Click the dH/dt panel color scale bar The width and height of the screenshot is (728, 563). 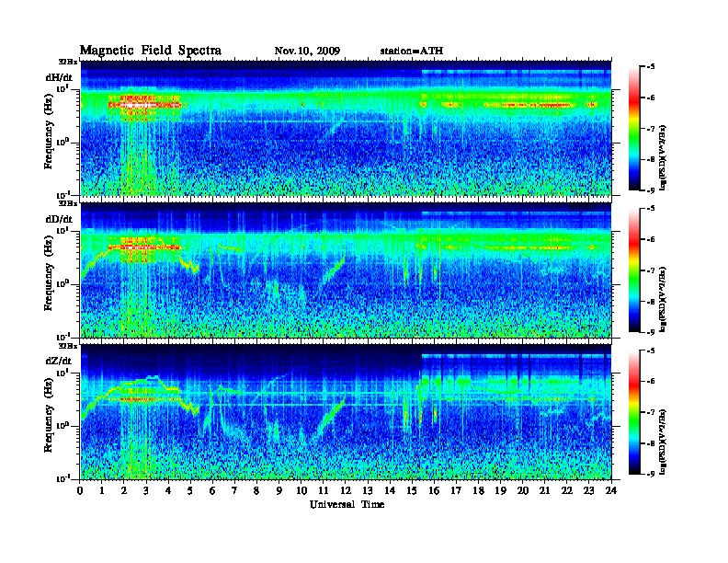(x=634, y=129)
